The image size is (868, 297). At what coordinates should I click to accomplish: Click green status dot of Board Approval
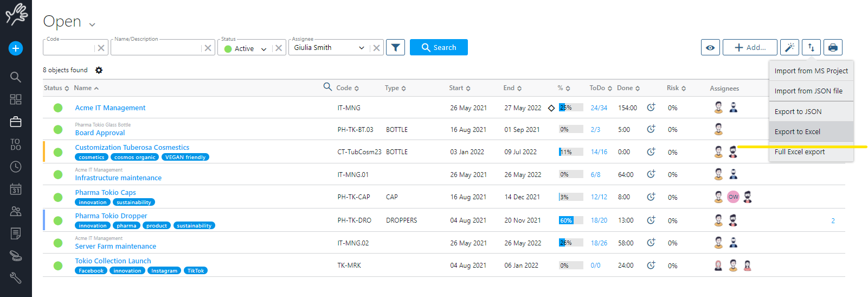pos(58,130)
